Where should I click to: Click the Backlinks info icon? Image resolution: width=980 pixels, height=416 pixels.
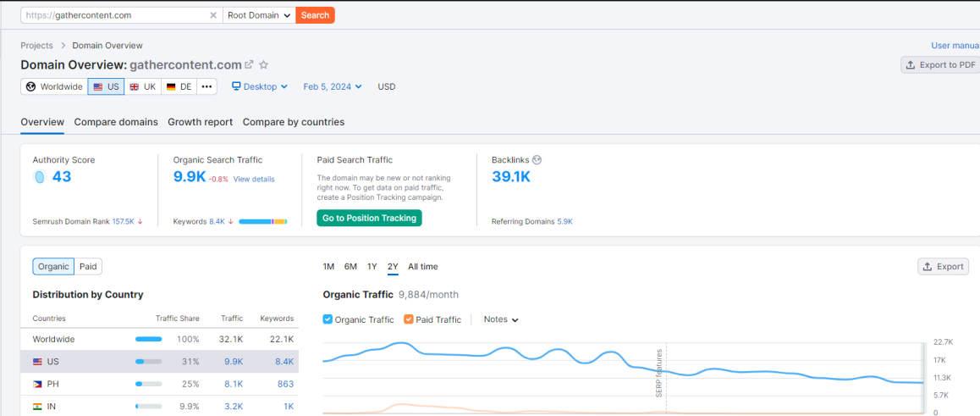537,160
